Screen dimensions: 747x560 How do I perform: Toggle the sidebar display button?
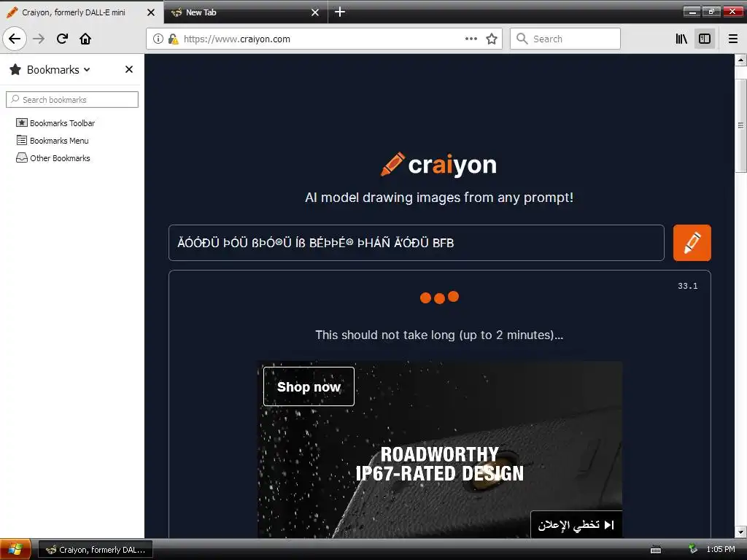pyautogui.click(x=705, y=39)
